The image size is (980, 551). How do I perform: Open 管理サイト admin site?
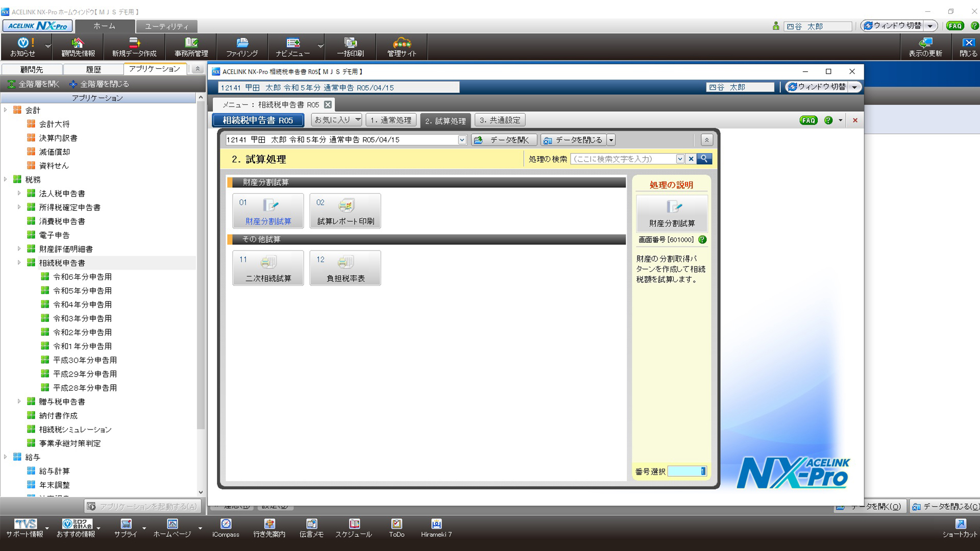pyautogui.click(x=402, y=47)
